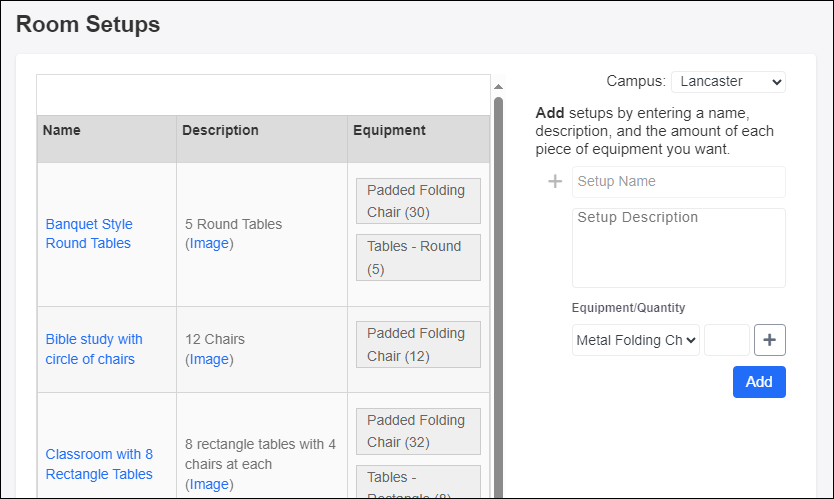
Task: Select the Padded Folding Chair (12) tag
Action: (x=418, y=344)
